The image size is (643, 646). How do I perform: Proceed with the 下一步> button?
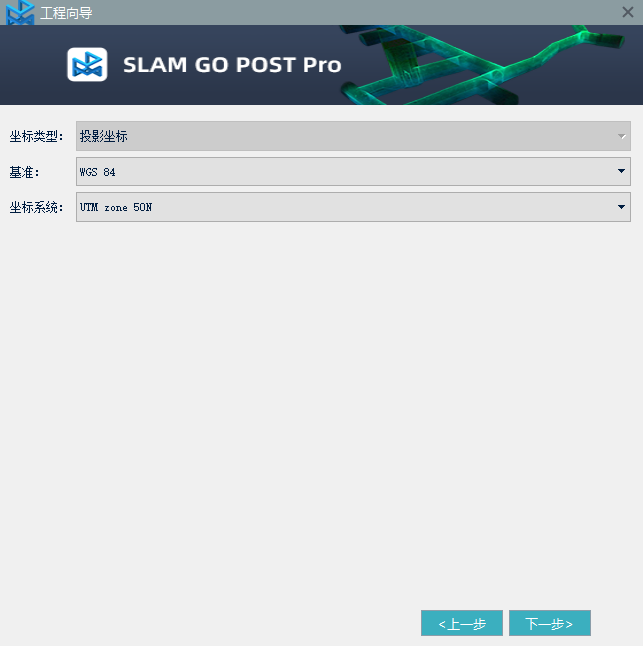pos(550,623)
